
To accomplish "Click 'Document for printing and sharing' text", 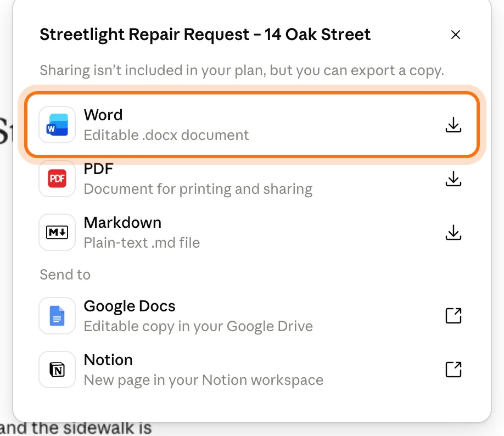I will tap(198, 189).
